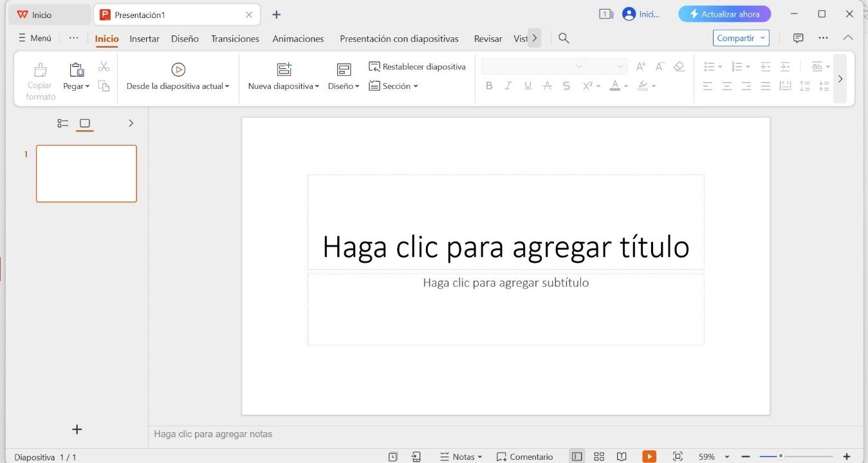Viewport: 868px width, 463px height.
Task: Click the Restablecer diapositiva icon
Action: (417, 66)
